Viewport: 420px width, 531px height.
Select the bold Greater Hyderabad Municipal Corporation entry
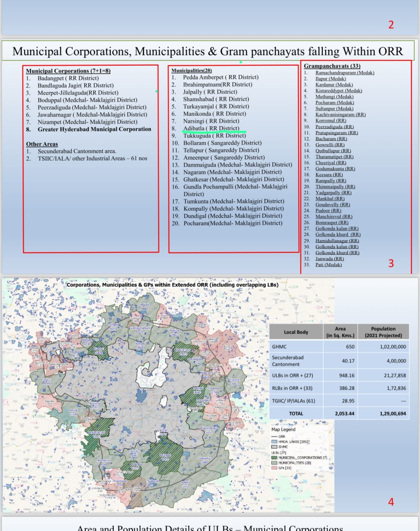click(94, 129)
